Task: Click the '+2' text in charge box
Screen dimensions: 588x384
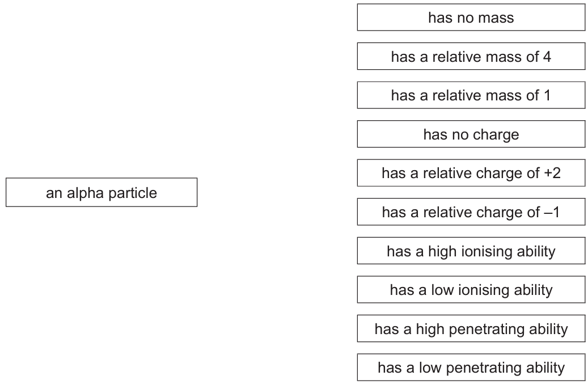Action: pos(552,173)
